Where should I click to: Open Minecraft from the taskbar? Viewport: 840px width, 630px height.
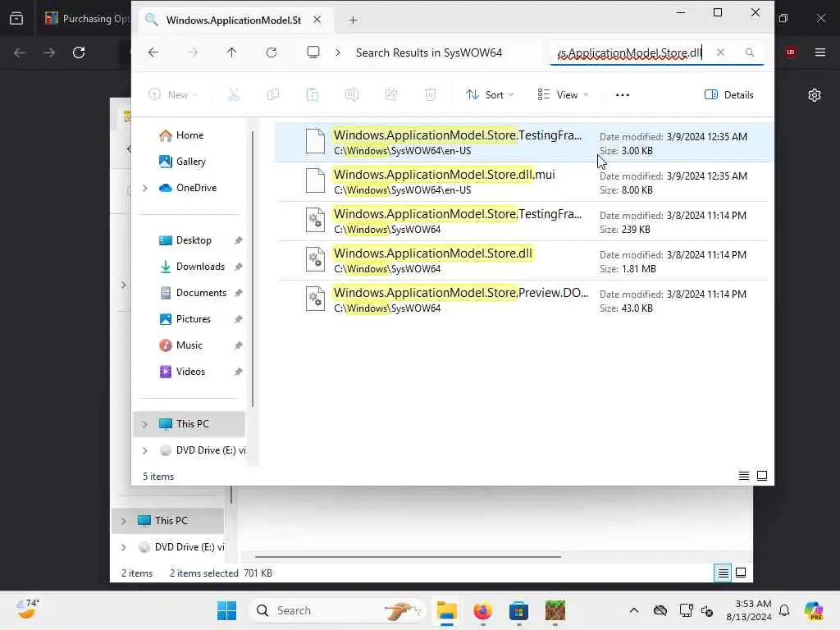click(555, 610)
